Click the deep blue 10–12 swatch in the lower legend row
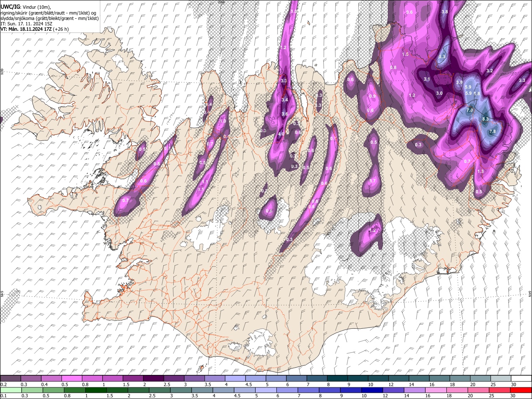 tap(372, 390)
